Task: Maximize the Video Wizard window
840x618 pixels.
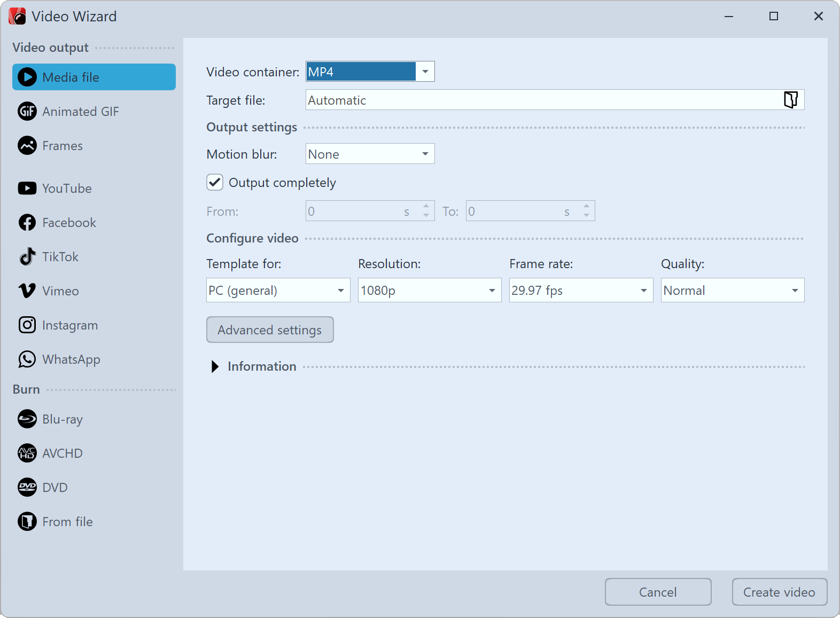Action: click(x=774, y=16)
